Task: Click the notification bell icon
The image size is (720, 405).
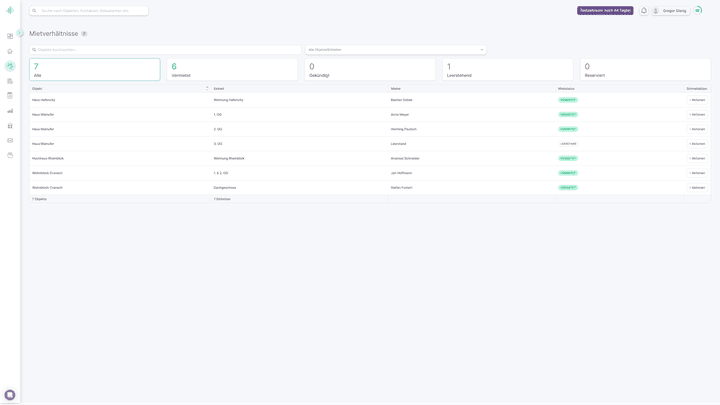Action: (x=644, y=11)
